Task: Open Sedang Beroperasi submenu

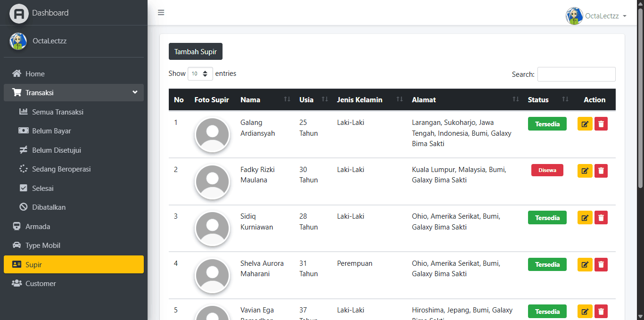Action: (x=74, y=169)
